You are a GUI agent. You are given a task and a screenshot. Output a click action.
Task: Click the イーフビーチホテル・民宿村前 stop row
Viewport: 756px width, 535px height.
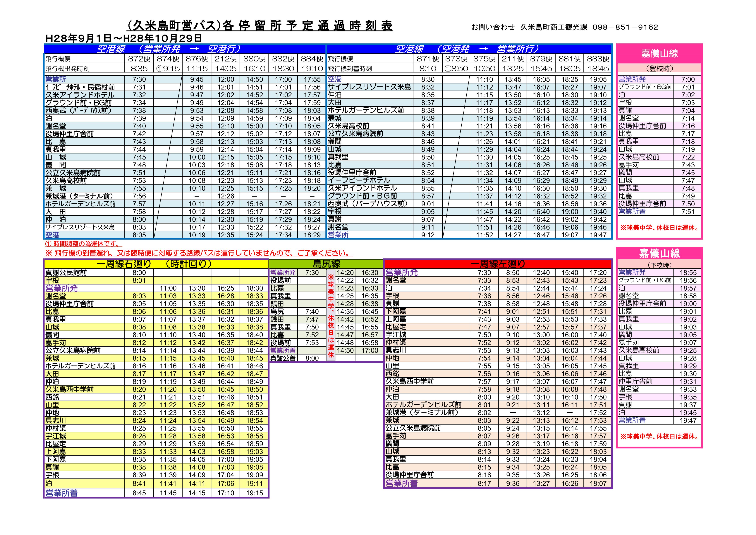(80, 87)
